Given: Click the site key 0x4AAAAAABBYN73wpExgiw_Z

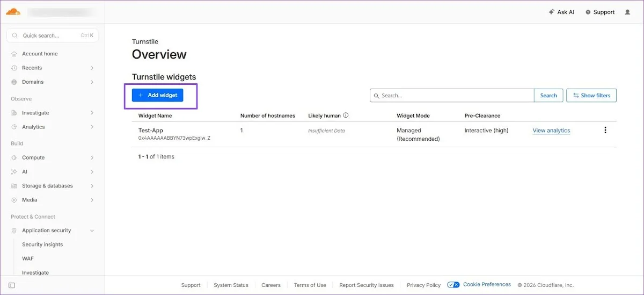Looking at the screenshot, I should [x=174, y=138].
